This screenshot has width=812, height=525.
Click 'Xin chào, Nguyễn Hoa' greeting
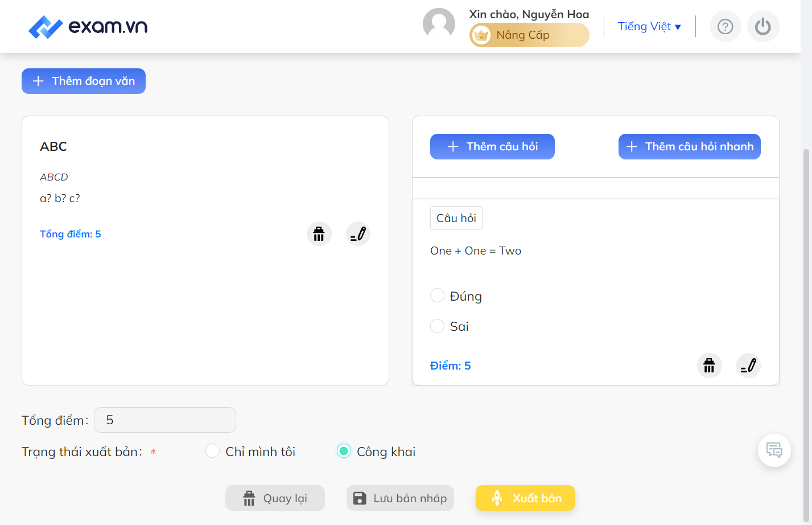click(529, 14)
